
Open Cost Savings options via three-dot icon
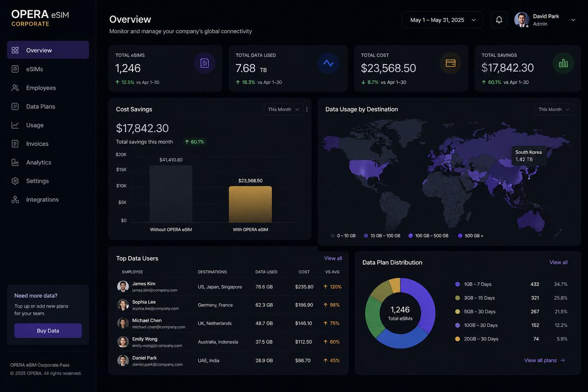click(x=306, y=109)
